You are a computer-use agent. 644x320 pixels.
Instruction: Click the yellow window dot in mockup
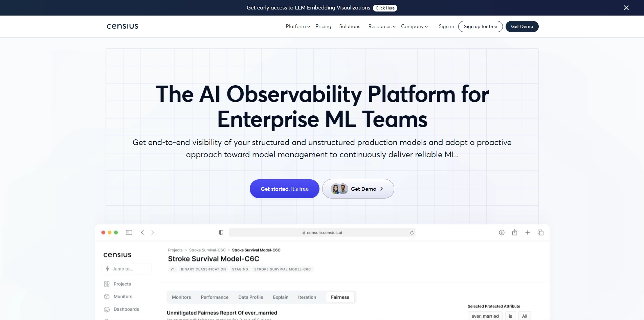(110, 232)
